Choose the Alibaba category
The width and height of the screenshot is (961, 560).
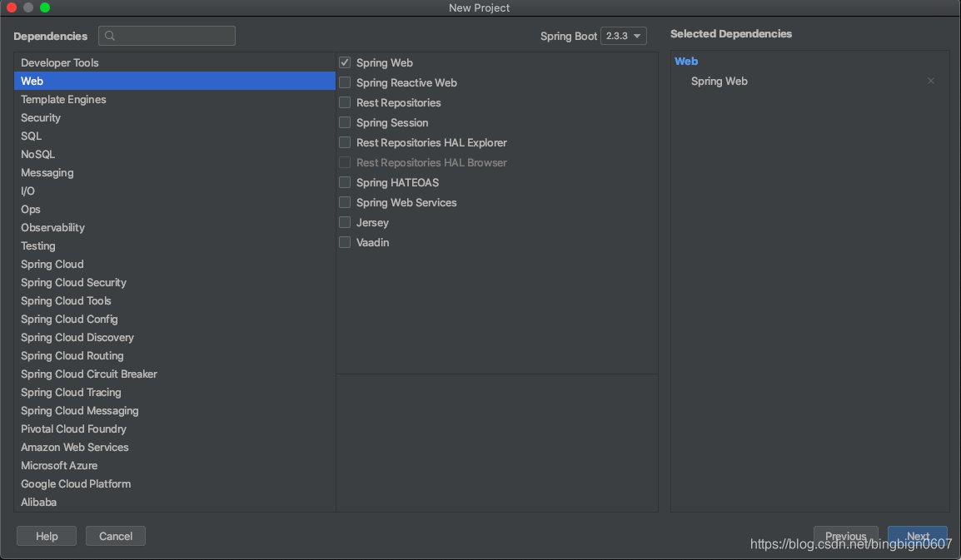175,503
